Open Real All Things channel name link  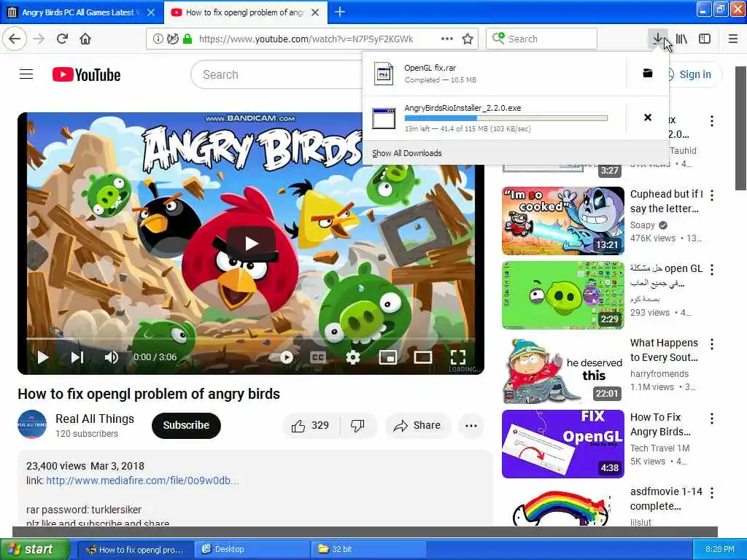pyautogui.click(x=95, y=419)
